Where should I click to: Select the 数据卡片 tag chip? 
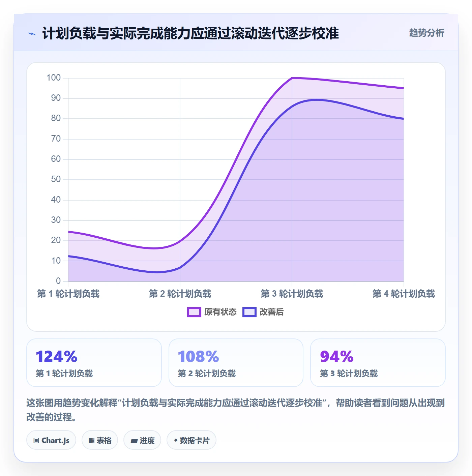coord(191,440)
